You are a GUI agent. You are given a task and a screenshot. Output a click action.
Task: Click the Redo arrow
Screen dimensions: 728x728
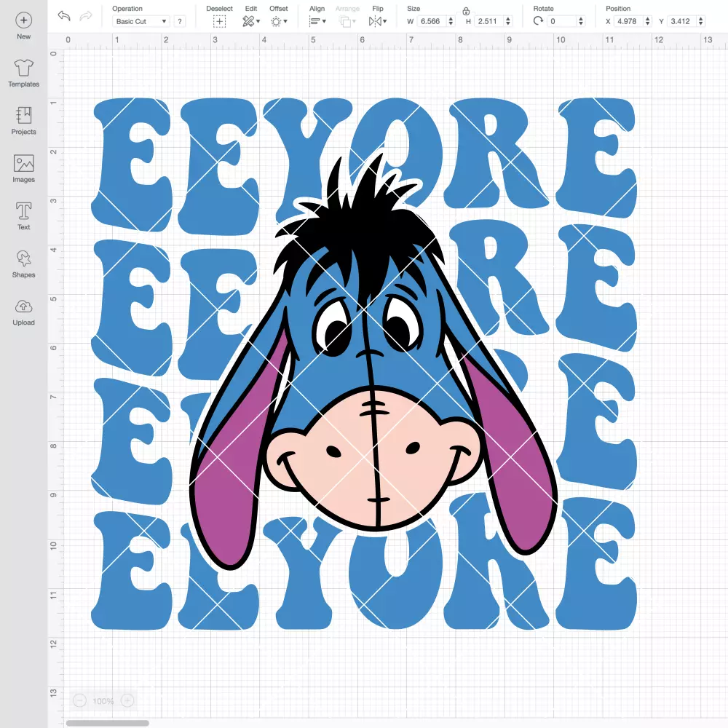point(86,16)
